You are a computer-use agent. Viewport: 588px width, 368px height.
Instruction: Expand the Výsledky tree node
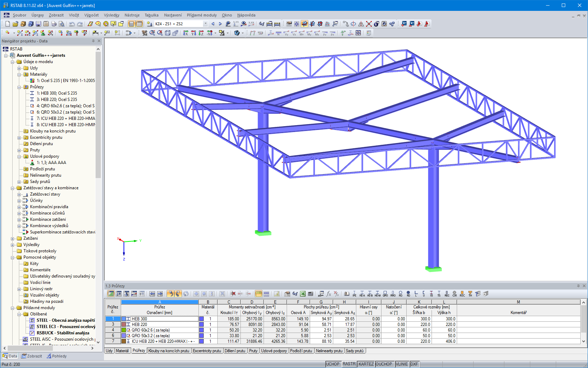(13, 245)
